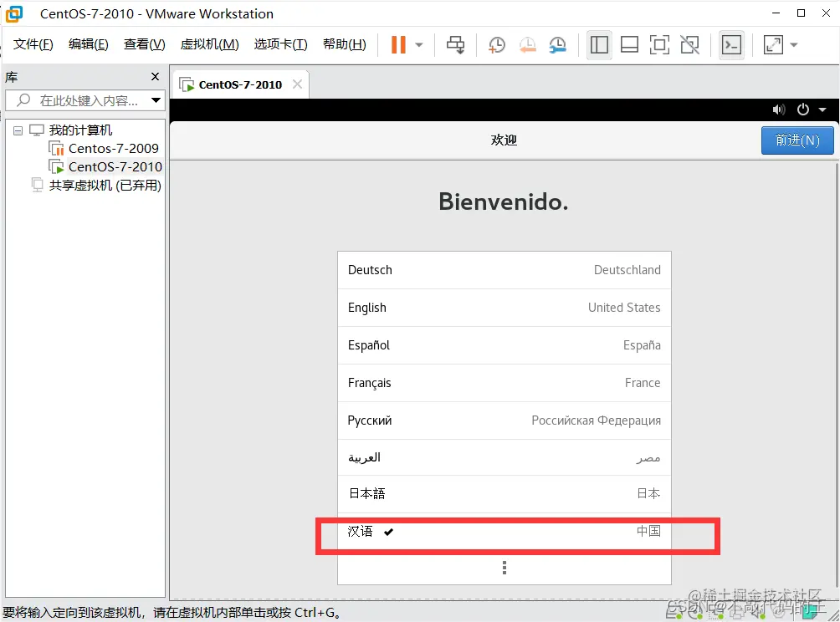
Task: Select CentOS-7-2010 in the library tree
Action: tap(115, 167)
